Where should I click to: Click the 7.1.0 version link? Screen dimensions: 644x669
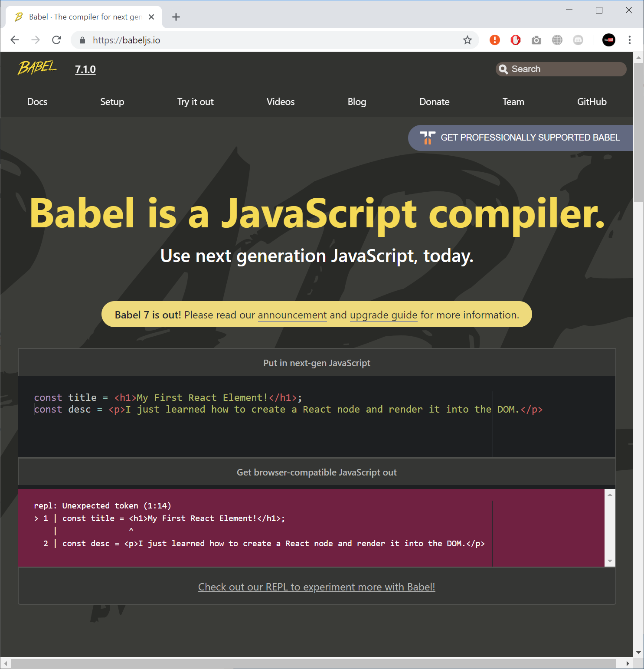85,69
